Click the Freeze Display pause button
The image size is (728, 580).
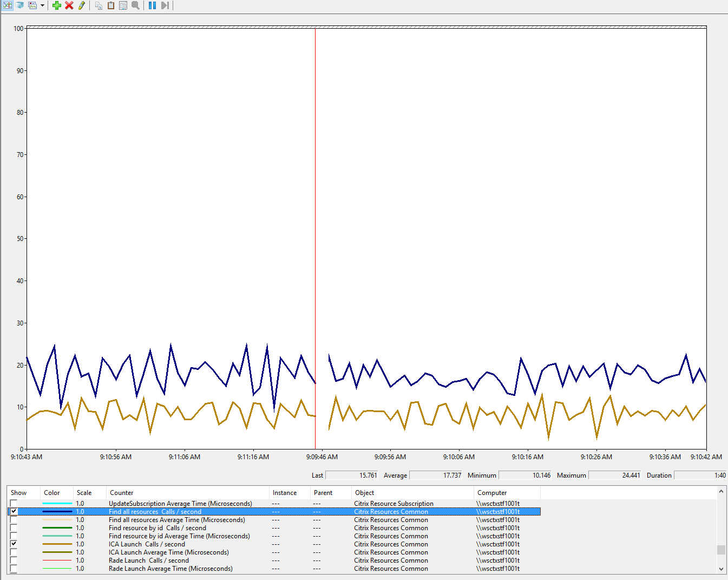152,5
